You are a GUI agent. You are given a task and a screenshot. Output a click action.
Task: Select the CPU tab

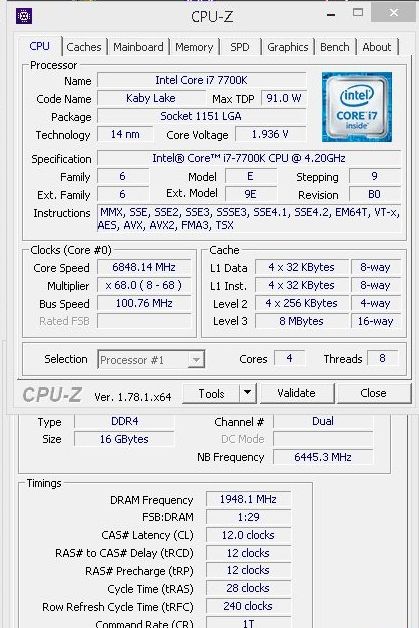tap(39, 46)
